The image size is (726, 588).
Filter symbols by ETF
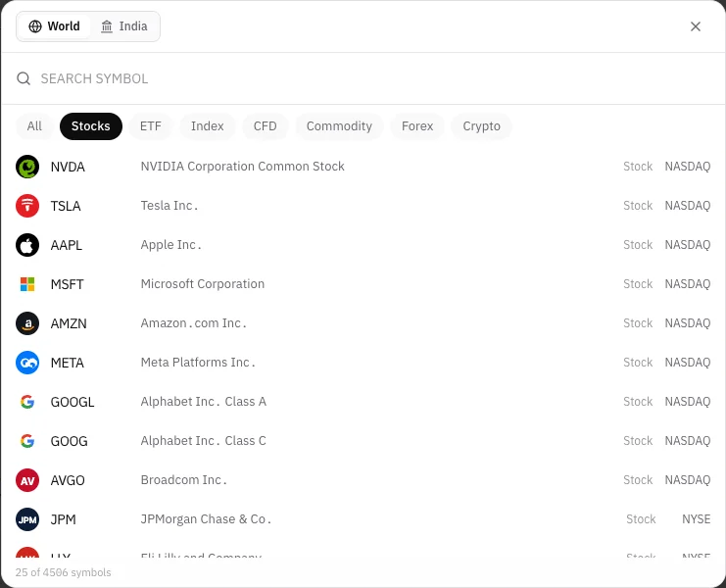pyautogui.click(x=151, y=126)
